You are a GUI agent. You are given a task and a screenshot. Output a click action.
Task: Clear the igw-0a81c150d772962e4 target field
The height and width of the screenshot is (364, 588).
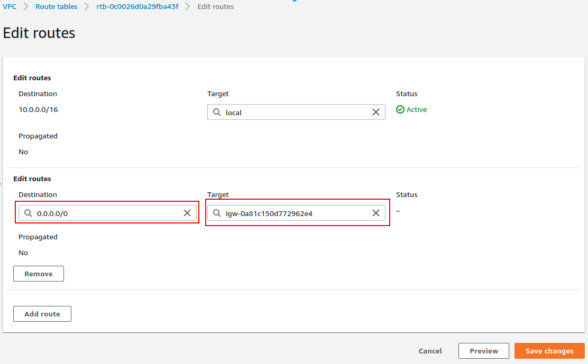pos(376,213)
